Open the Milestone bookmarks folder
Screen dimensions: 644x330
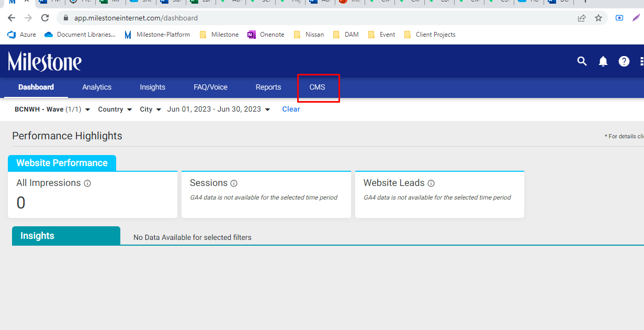click(219, 35)
